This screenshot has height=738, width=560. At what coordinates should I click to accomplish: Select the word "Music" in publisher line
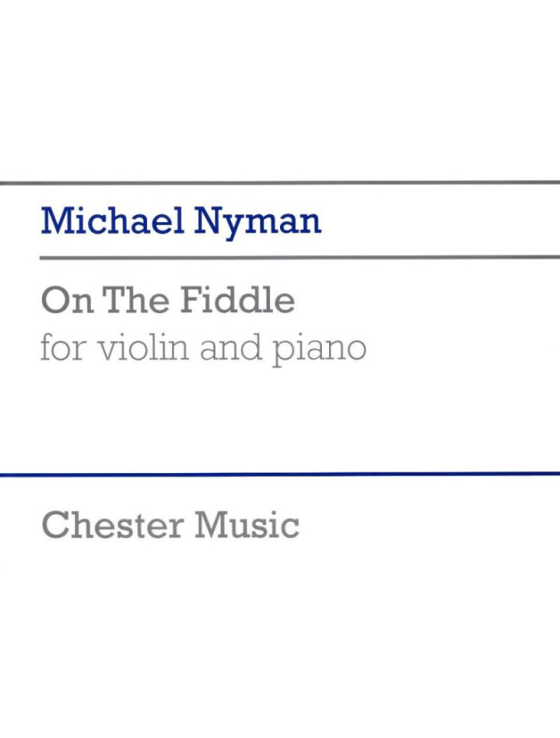tap(247, 525)
